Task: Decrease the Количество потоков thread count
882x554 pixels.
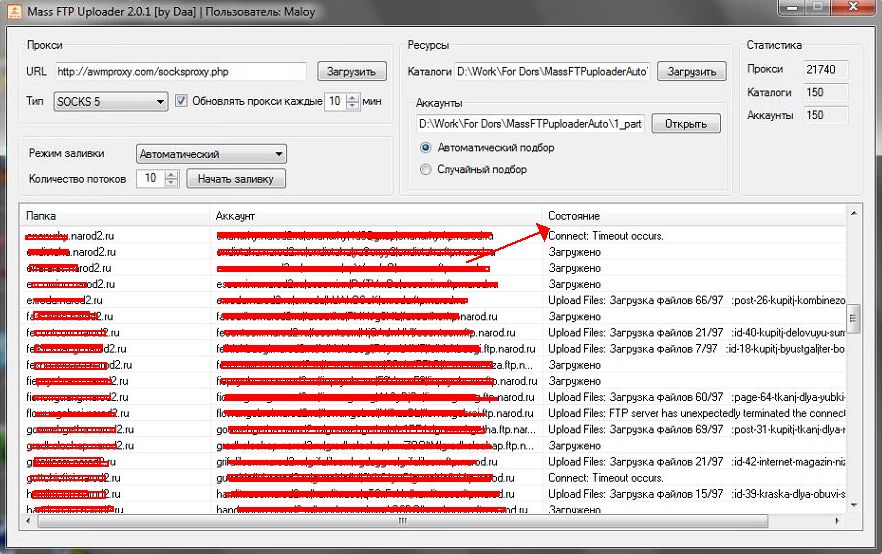Action: 170,183
